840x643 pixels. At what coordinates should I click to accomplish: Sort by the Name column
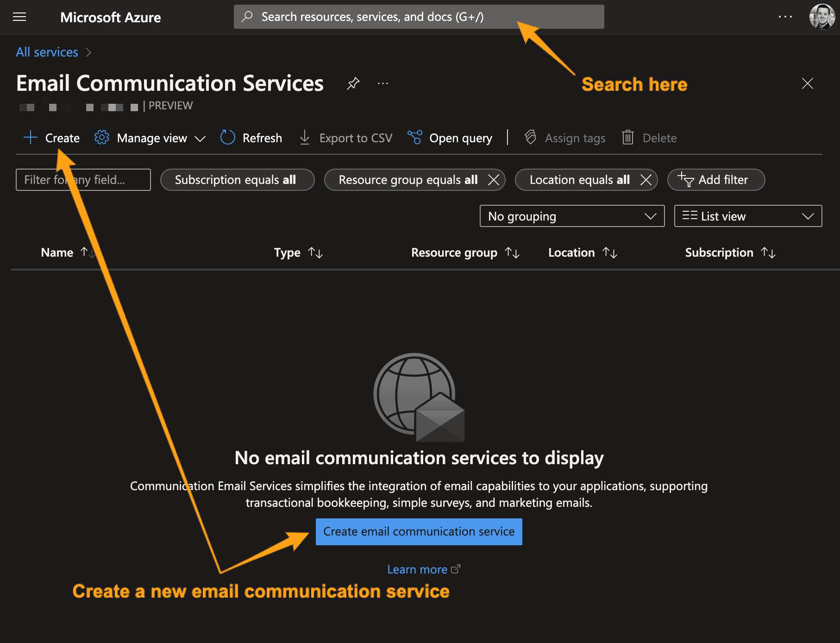(68, 252)
